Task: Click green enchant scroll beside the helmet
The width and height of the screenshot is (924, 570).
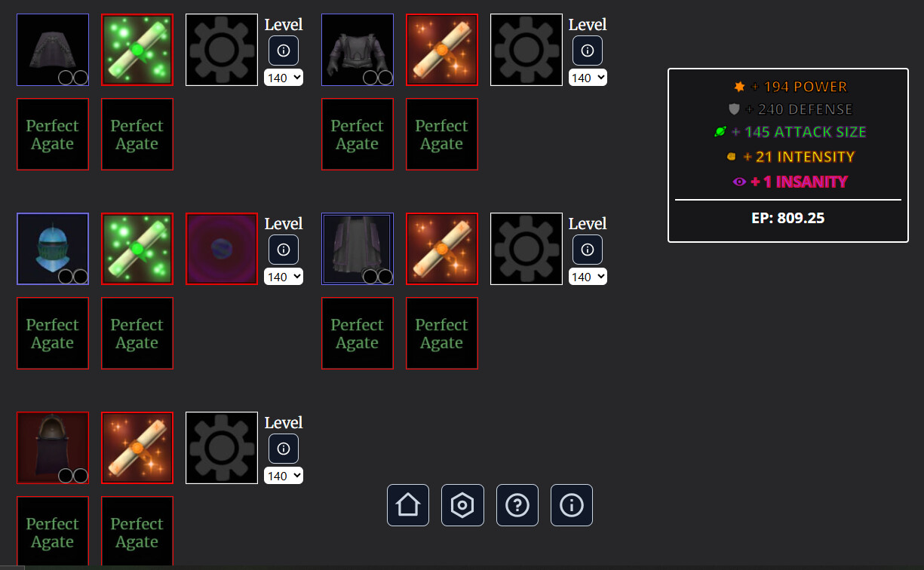Action: point(137,249)
